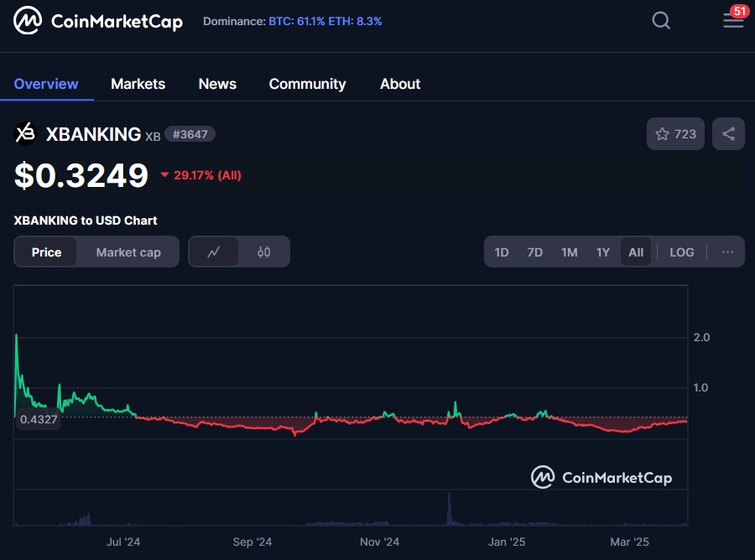
Task: Click the Nov '24 axis label
Action: (x=379, y=542)
